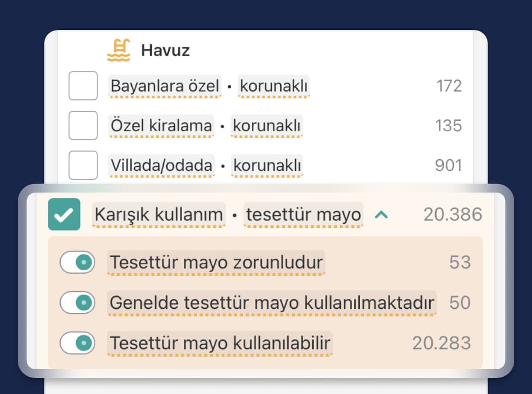Check the Bayanlara özel checkbox
The width and height of the screenshot is (532, 394).
point(83,86)
